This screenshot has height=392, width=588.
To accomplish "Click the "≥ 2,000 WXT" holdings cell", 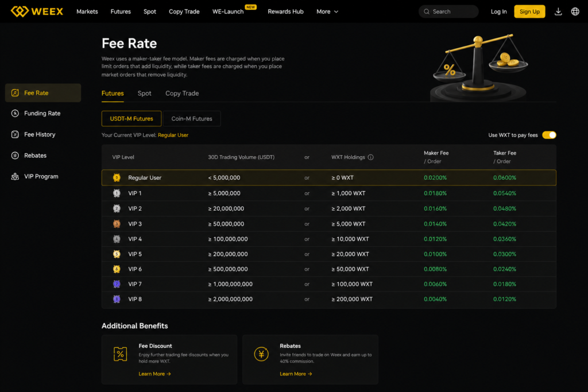I will pos(349,208).
